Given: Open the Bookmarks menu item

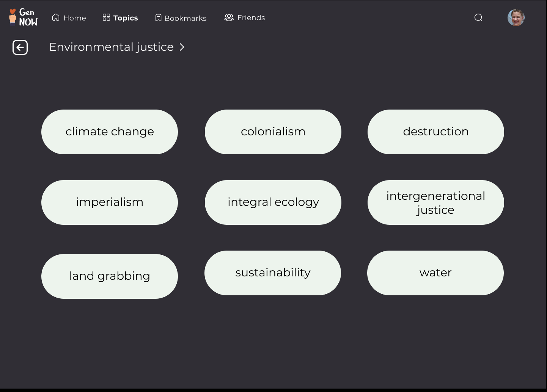Looking at the screenshot, I should click(185, 18).
